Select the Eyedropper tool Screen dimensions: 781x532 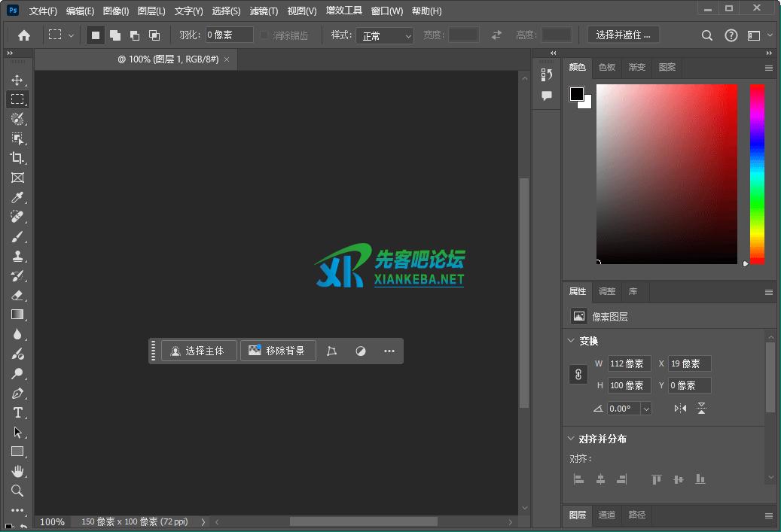click(17, 197)
